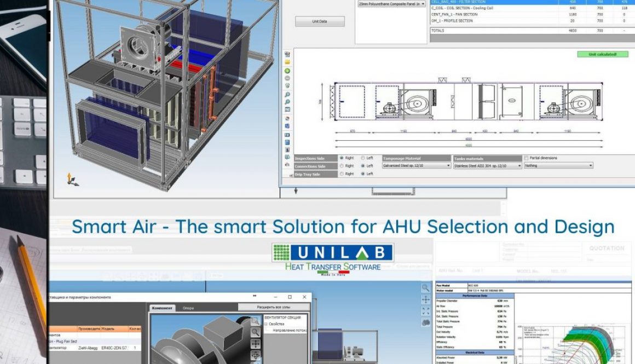Image resolution: width=635 pixels, height=364 pixels.
Task: Enable the Partial dimensions checkbox
Action: [527, 158]
